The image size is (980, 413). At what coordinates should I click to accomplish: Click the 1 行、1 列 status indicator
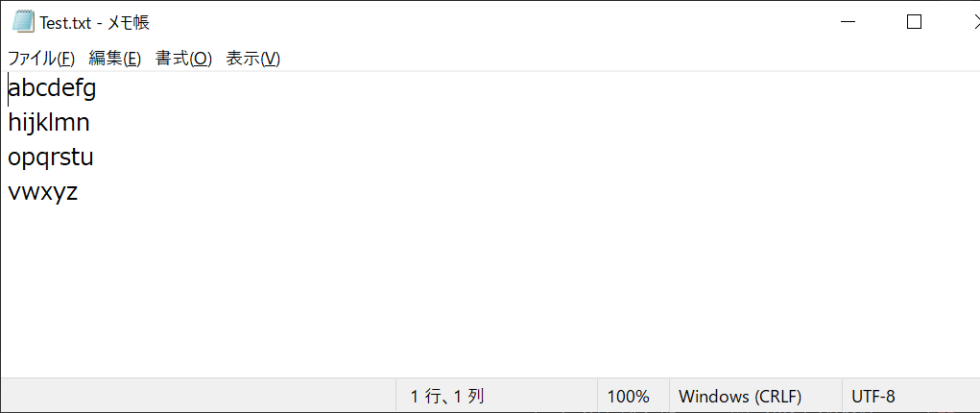coord(446,396)
